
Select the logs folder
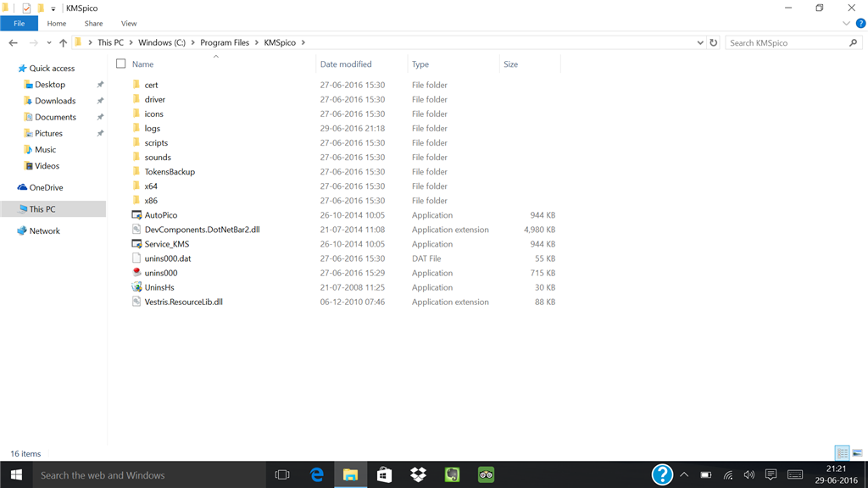coord(153,129)
